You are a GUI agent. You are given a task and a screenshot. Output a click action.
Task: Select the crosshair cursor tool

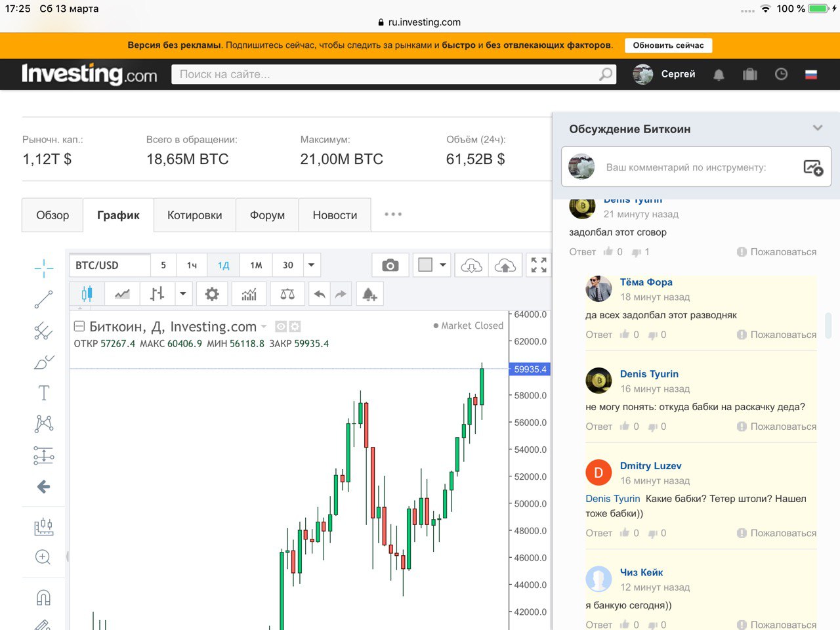43,268
